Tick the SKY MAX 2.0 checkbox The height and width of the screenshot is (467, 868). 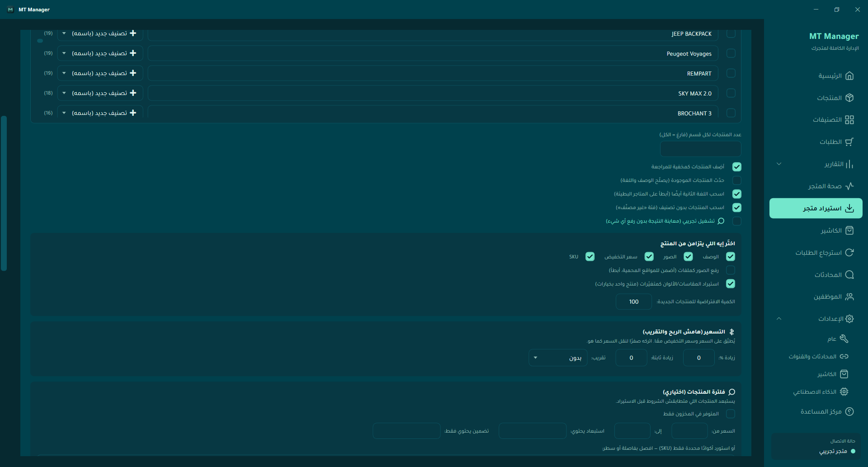pyautogui.click(x=731, y=93)
